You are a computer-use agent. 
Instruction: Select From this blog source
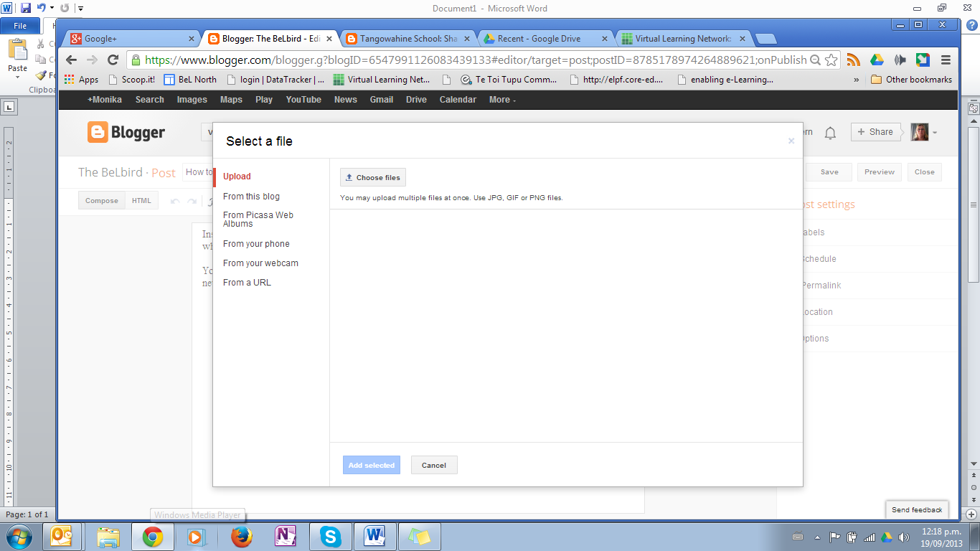tap(251, 197)
